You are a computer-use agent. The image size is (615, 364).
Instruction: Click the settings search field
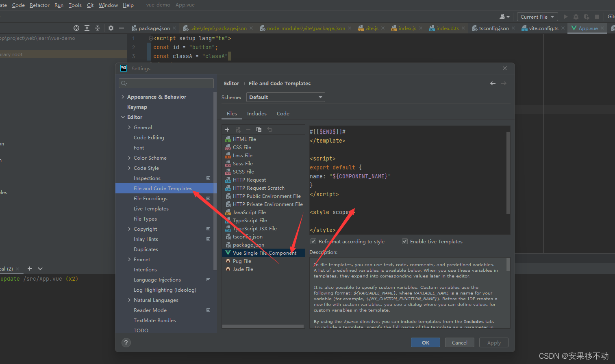[166, 83]
